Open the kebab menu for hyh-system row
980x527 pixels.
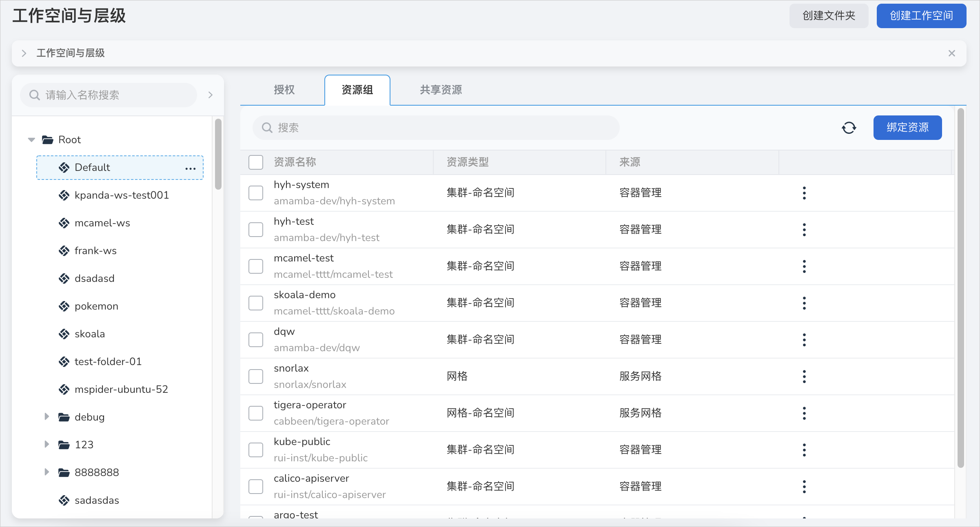click(804, 193)
